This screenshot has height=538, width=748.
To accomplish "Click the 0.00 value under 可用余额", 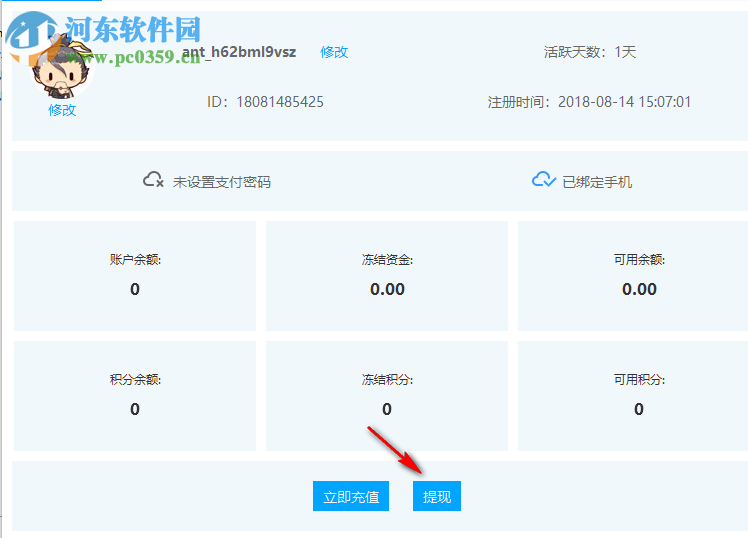I will tap(639, 289).
